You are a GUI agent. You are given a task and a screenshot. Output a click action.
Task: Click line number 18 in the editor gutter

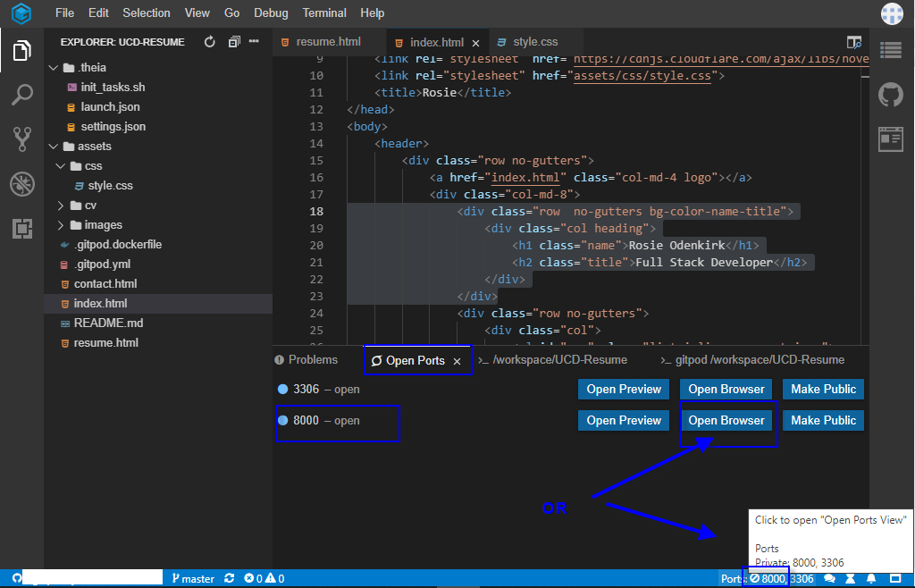pos(316,211)
